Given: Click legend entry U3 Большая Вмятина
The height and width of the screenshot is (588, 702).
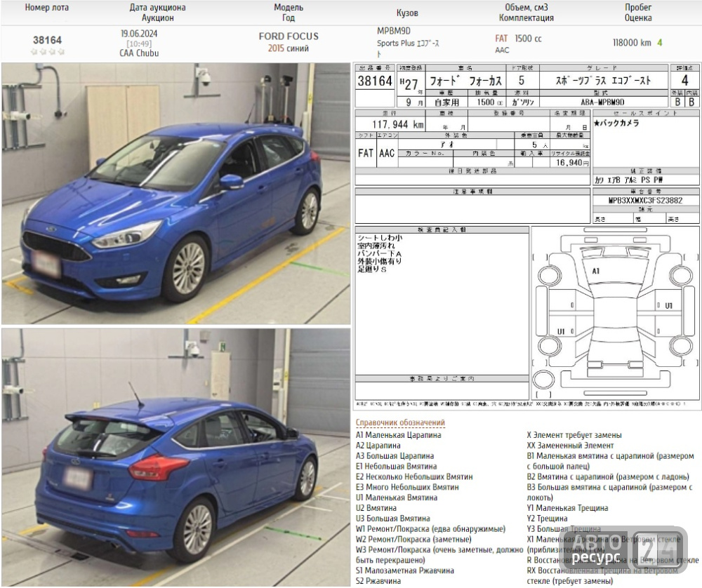Looking at the screenshot, I should [392, 519].
